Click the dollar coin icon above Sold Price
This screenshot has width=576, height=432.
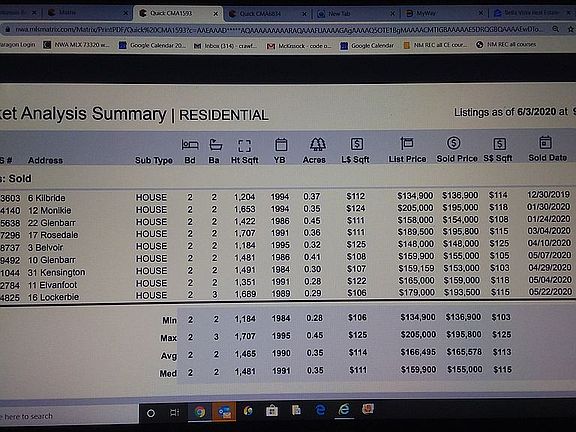click(454, 143)
